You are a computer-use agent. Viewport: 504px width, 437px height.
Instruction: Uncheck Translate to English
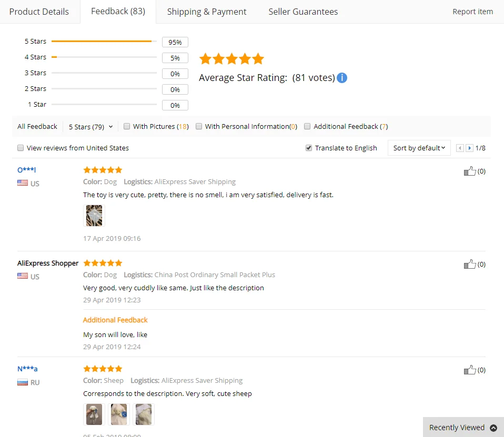(x=309, y=148)
